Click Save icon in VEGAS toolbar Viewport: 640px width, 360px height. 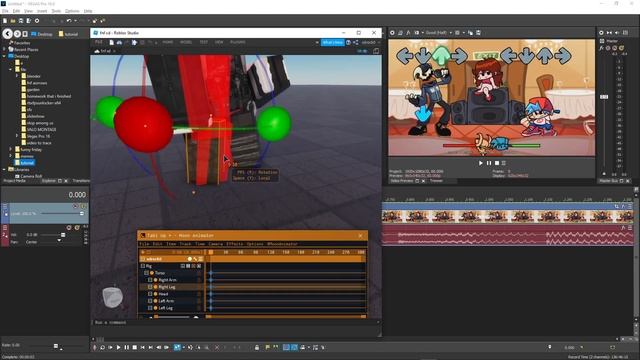point(21,20)
